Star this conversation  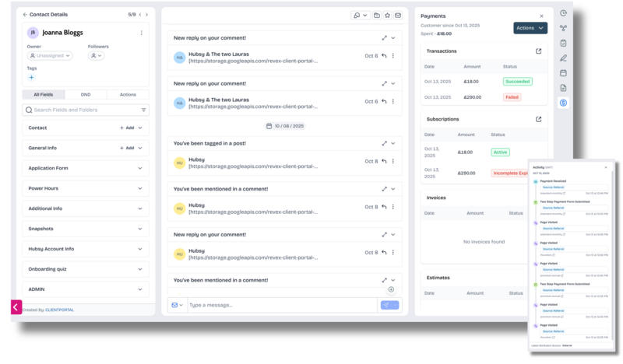pyautogui.click(x=387, y=15)
